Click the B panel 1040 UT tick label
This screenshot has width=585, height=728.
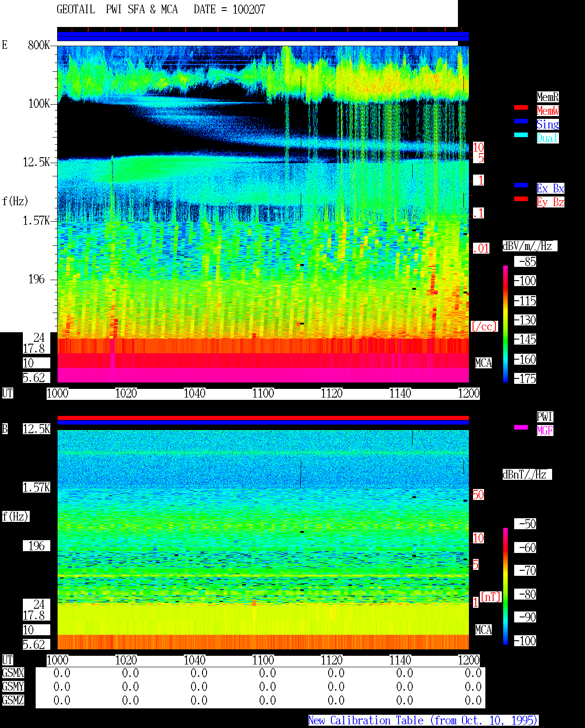pyautogui.click(x=194, y=660)
